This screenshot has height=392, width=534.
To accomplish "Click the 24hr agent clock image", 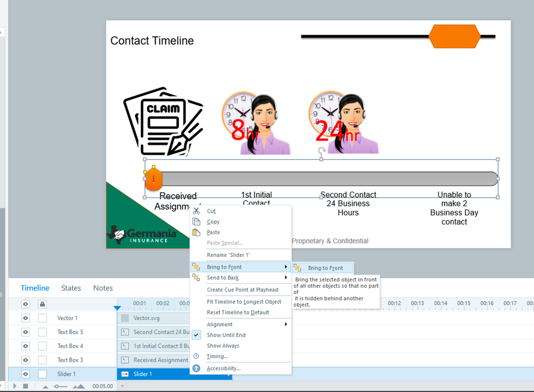I will pos(344,123).
